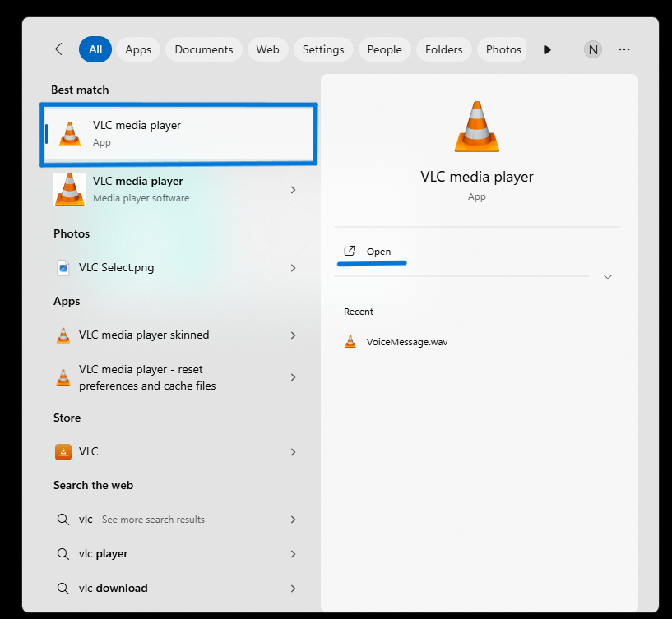Image resolution: width=672 pixels, height=619 pixels.
Task: Click the VLC cone thumbnail of Media player software
Action: (x=70, y=189)
